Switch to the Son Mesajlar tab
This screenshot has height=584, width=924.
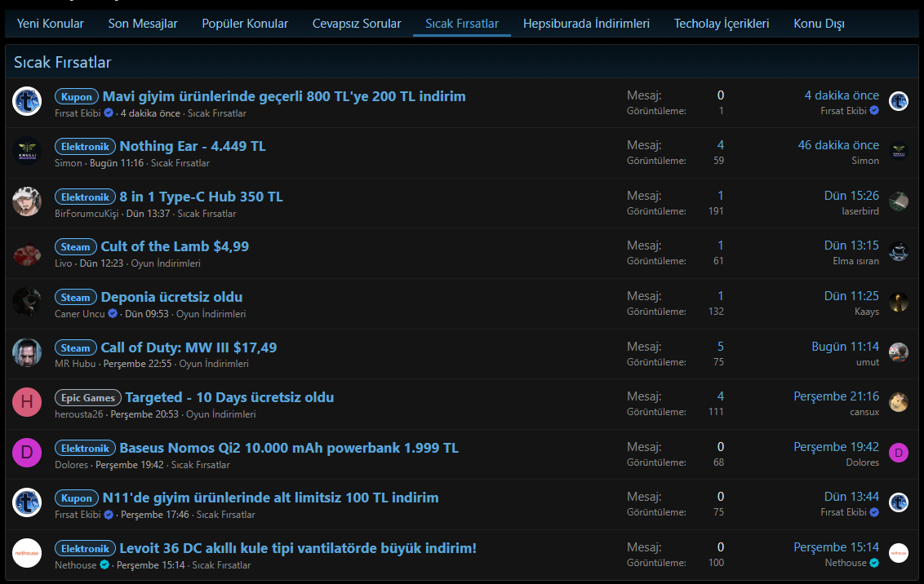click(x=143, y=24)
